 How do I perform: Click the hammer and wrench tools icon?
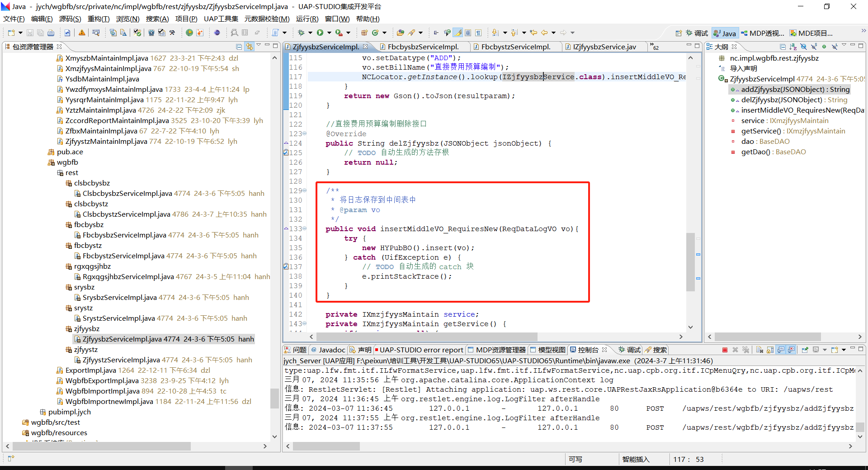[172, 33]
